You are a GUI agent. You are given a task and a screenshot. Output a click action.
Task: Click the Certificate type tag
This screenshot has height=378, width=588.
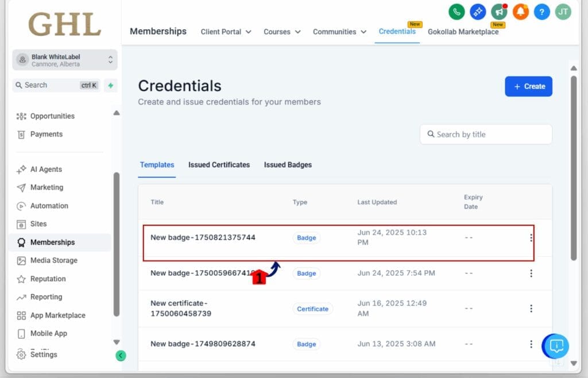(x=312, y=309)
